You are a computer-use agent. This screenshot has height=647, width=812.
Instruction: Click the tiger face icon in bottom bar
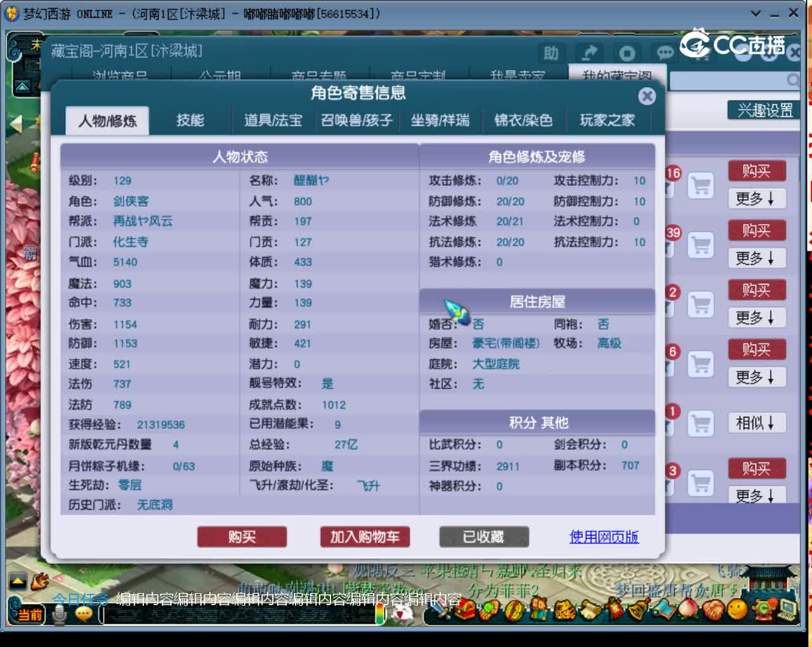pyautogui.click(x=565, y=610)
